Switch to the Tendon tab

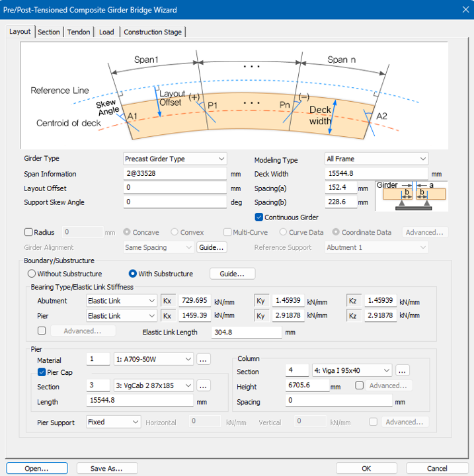[x=79, y=32]
